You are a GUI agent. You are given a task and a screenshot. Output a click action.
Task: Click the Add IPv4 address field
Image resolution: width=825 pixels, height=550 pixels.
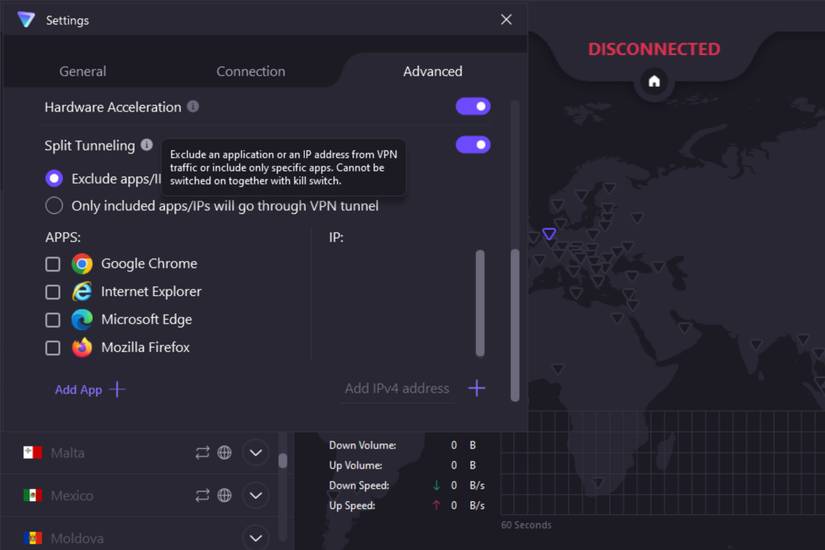click(x=397, y=388)
